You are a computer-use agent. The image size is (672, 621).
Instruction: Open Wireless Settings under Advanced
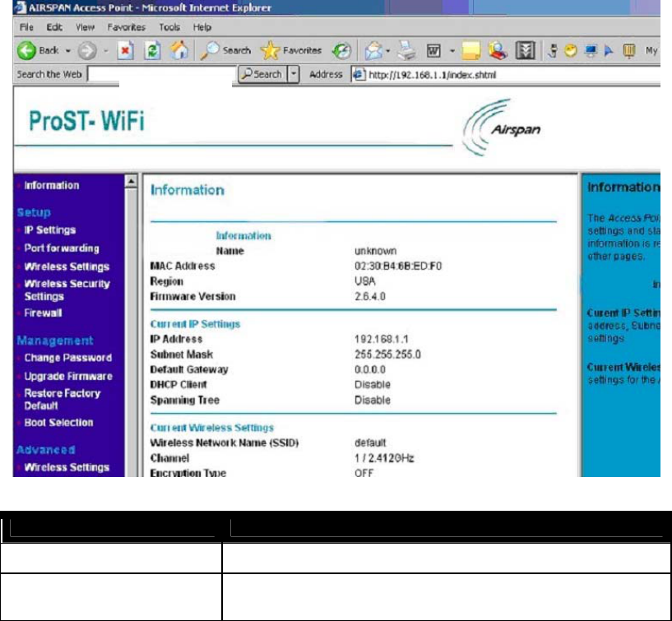pyautogui.click(x=67, y=467)
